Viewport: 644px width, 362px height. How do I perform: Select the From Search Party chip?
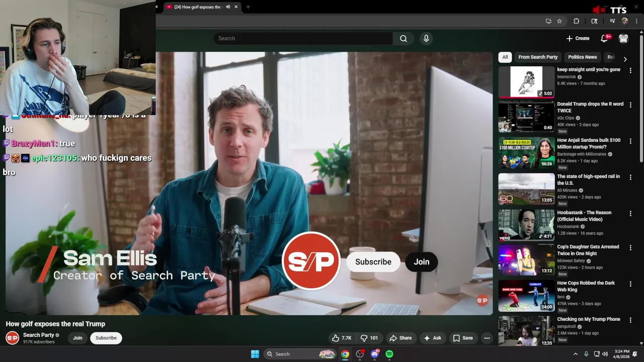point(538,57)
